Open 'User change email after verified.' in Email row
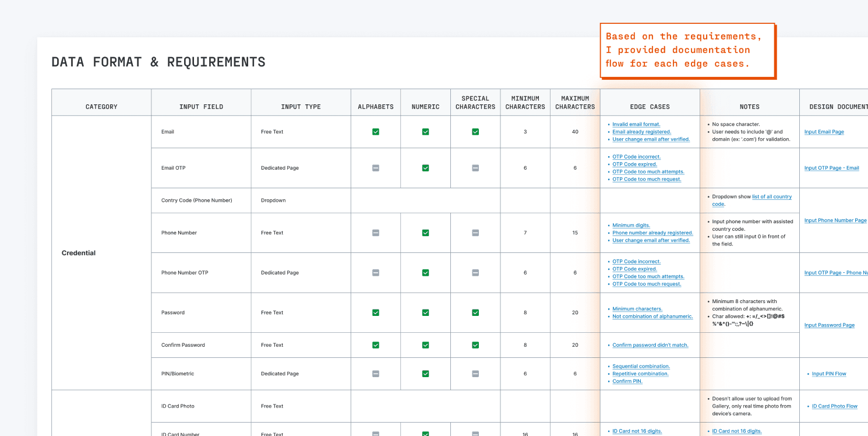 651,139
